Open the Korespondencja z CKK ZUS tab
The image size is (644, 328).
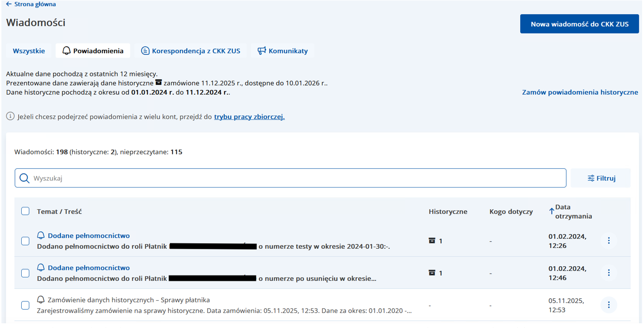[x=191, y=51]
